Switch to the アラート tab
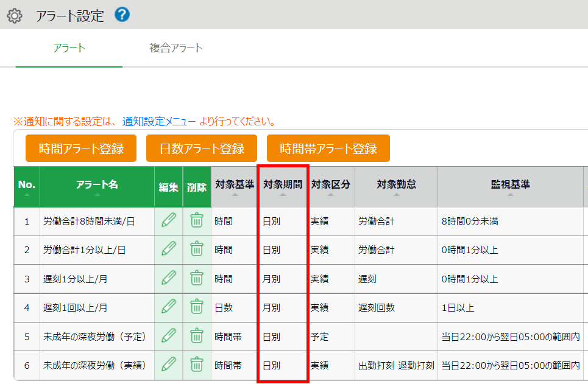Viewport: 588px width, 384px height. (x=69, y=48)
